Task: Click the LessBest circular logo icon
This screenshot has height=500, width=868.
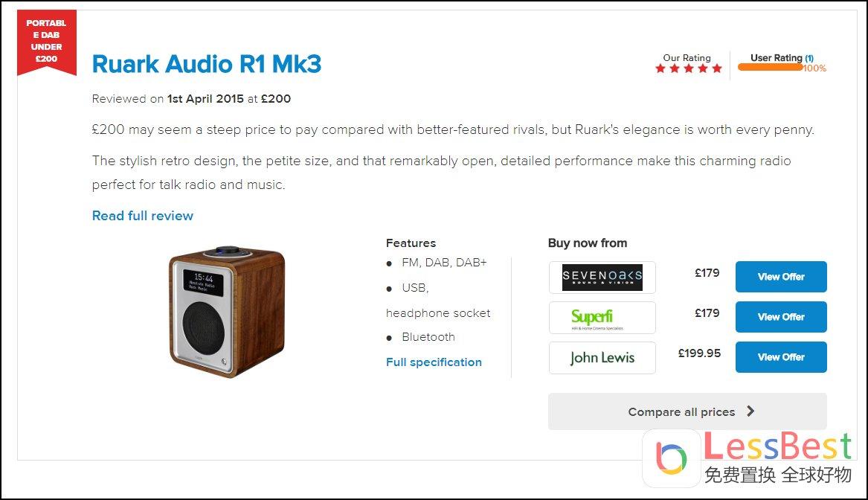Action: [672, 457]
